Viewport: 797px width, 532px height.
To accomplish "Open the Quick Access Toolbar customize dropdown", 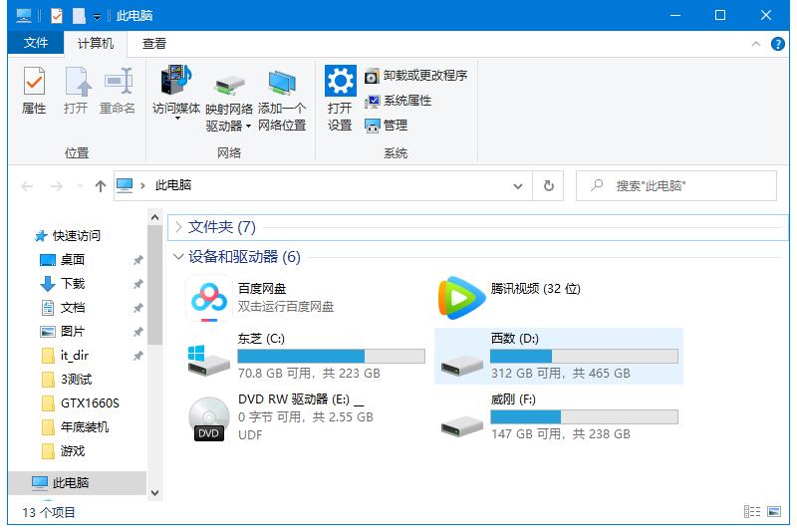I will point(97,17).
